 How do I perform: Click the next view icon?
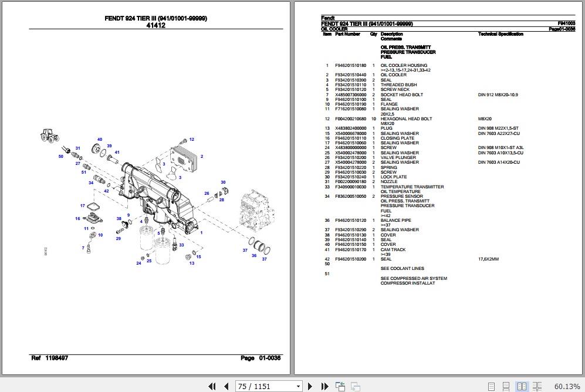[x=354, y=386]
